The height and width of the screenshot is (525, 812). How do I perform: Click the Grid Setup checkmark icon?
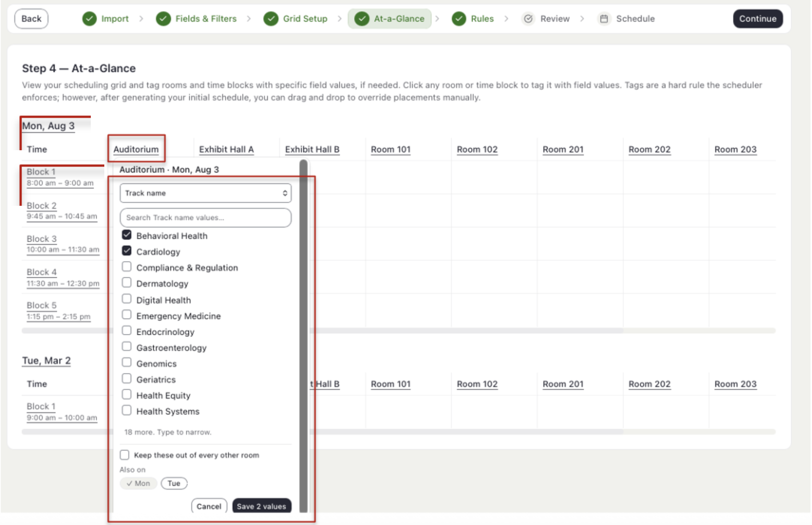coord(271,19)
